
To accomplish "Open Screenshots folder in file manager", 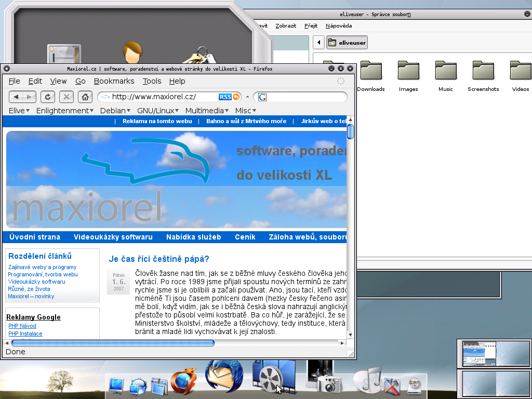I will 483,76.
